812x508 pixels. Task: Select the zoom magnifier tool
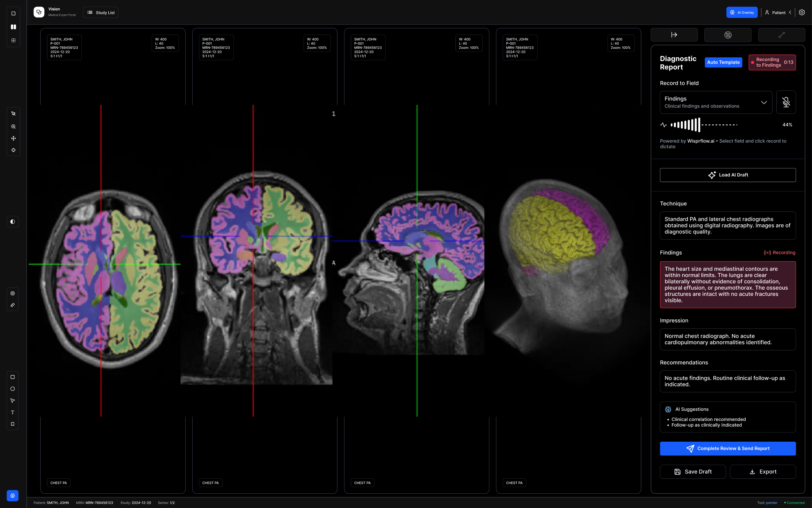[13, 126]
